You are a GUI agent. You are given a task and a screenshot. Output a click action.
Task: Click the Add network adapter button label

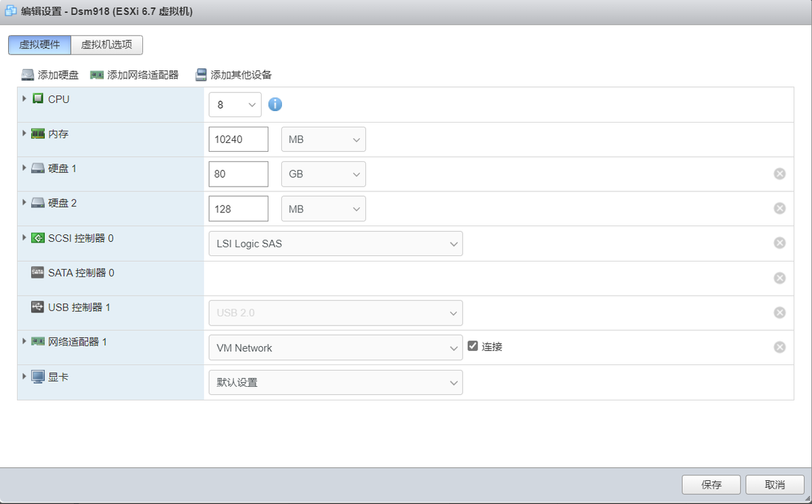point(143,75)
